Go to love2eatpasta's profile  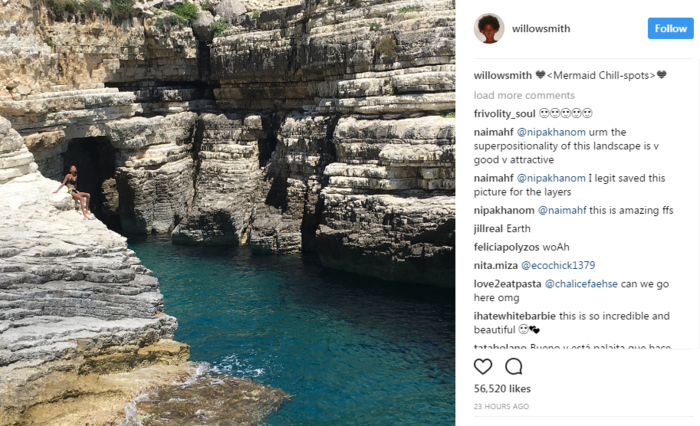tap(507, 284)
